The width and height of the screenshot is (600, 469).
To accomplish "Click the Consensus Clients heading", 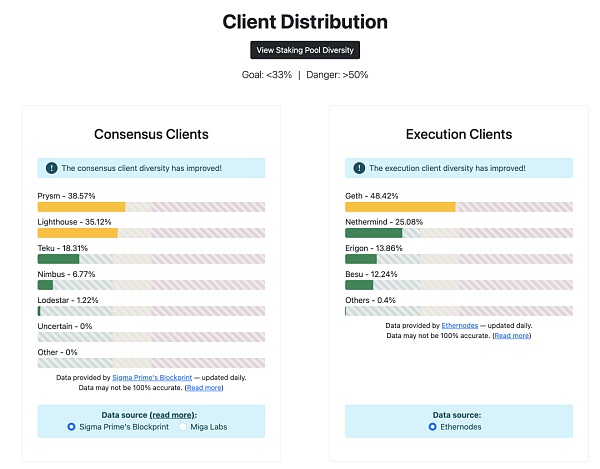I will 151,134.
